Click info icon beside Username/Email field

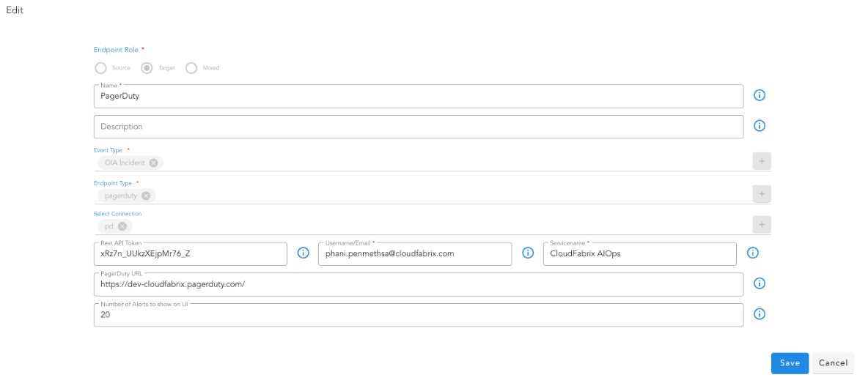click(x=527, y=253)
